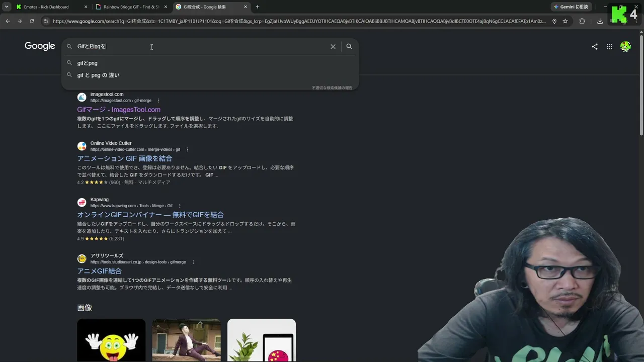644x362 pixels.
Task: Close the Rainbow Bridge GIF tab
Action: tap(166, 7)
